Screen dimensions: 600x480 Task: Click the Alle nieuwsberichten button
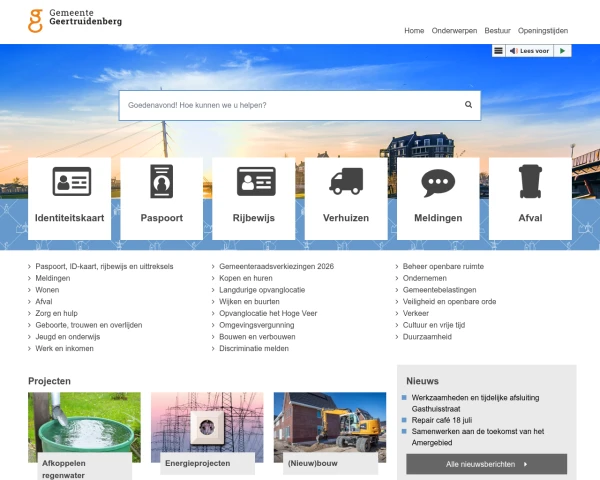(486, 464)
